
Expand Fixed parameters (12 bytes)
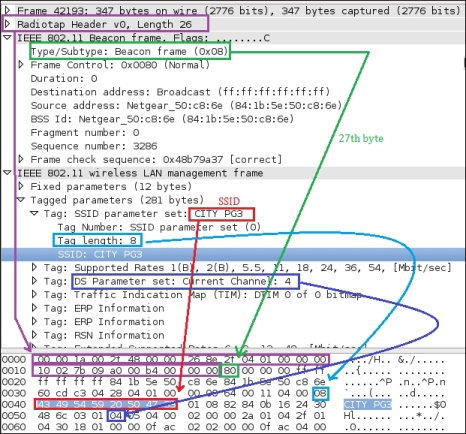21,186
